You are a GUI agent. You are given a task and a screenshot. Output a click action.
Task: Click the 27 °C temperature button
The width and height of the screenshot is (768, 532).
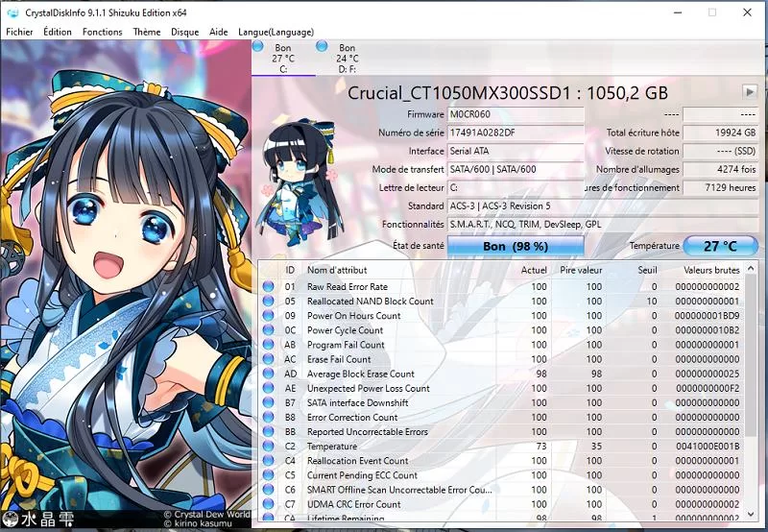(x=720, y=246)
